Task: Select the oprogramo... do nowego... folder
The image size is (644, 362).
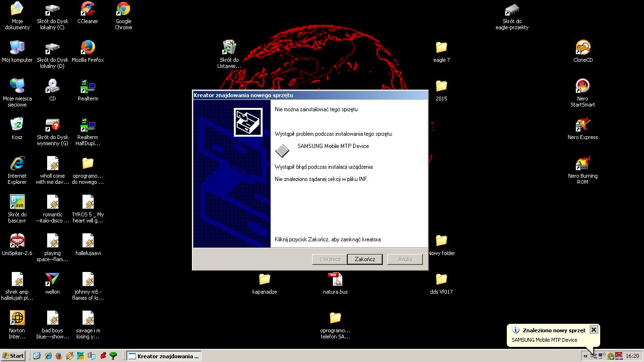Action: coord(88,170)
